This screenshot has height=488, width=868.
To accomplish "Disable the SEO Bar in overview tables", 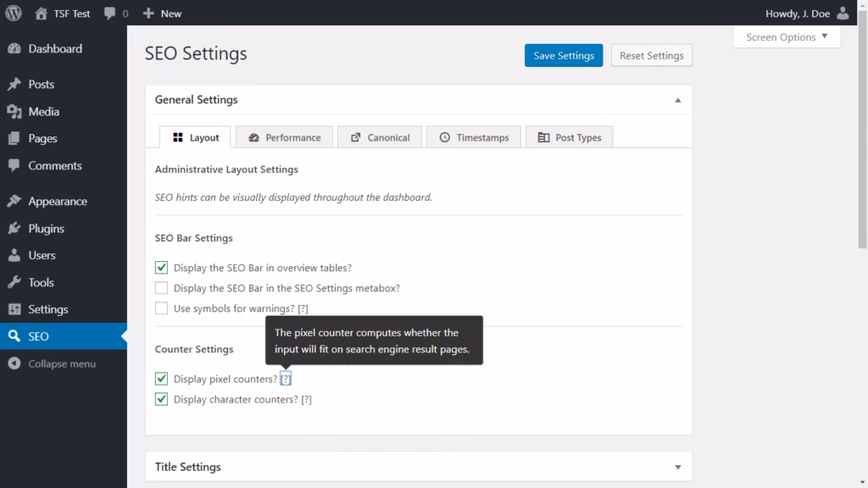I will 161,267.
